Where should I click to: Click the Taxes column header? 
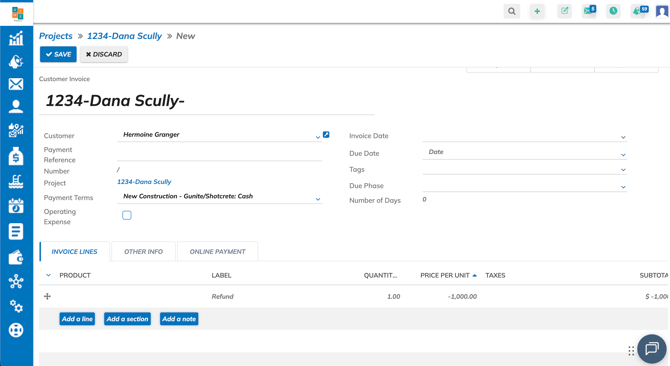click(x=495, y=275)
